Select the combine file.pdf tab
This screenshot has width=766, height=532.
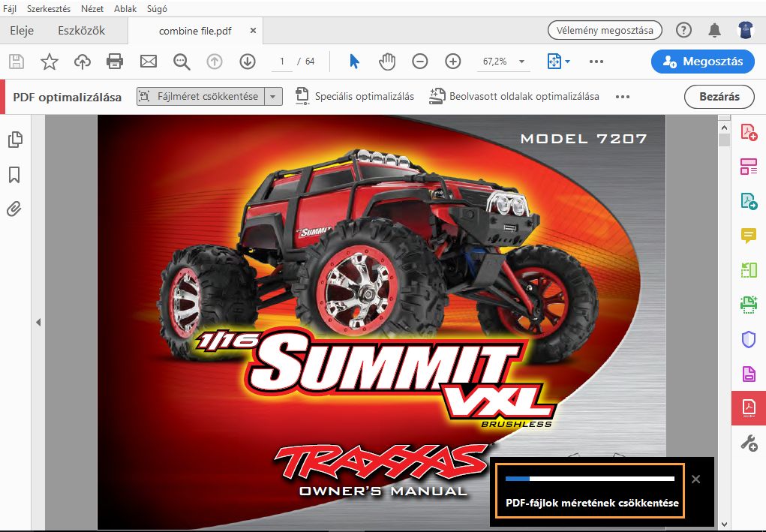tap(195, 31)
